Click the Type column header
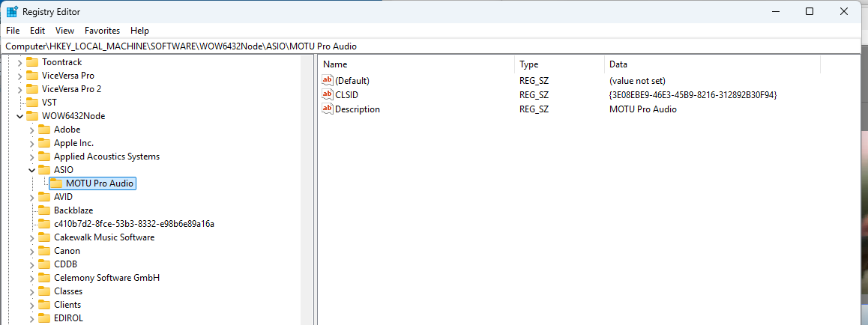This screenshot has height=325, width=868. 559,64
